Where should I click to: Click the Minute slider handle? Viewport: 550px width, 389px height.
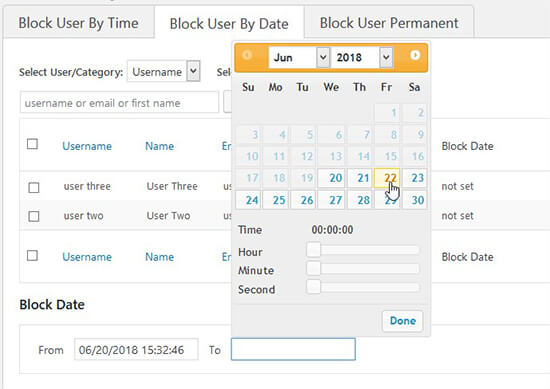coord(314,269)
